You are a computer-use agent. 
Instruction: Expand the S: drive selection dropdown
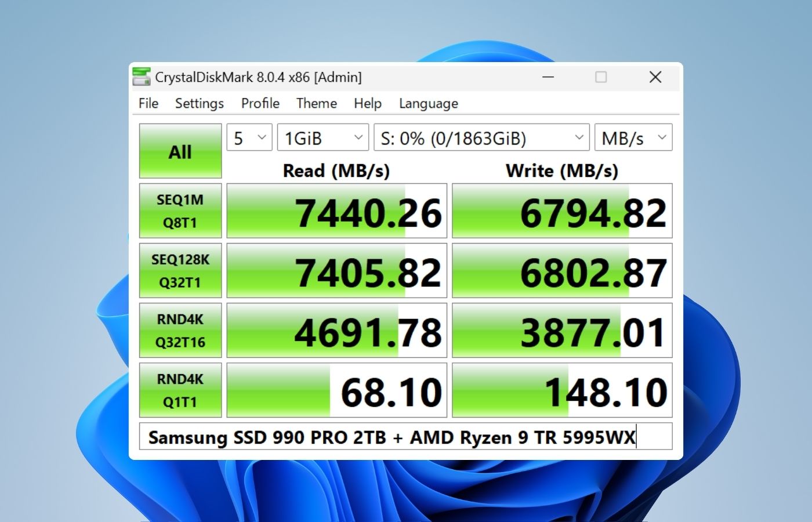(481, 137)
